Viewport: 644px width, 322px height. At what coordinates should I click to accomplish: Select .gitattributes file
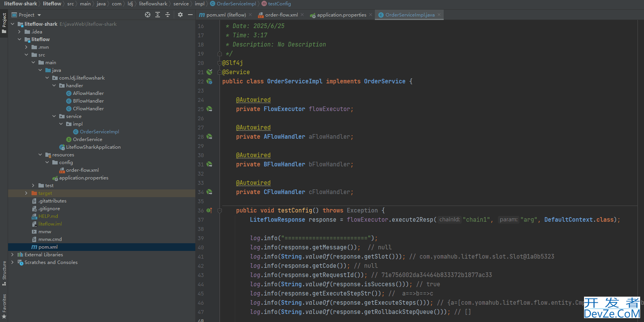point(52,201)
